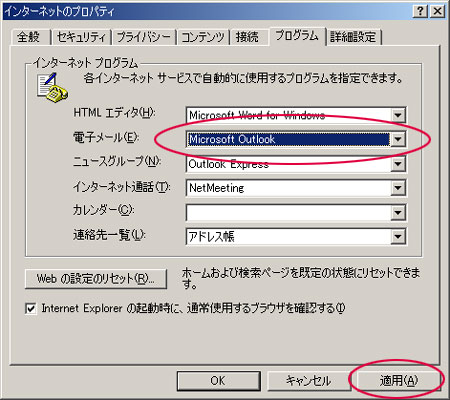
Task: Open the 接続 tab
Action: click(248, 37)
